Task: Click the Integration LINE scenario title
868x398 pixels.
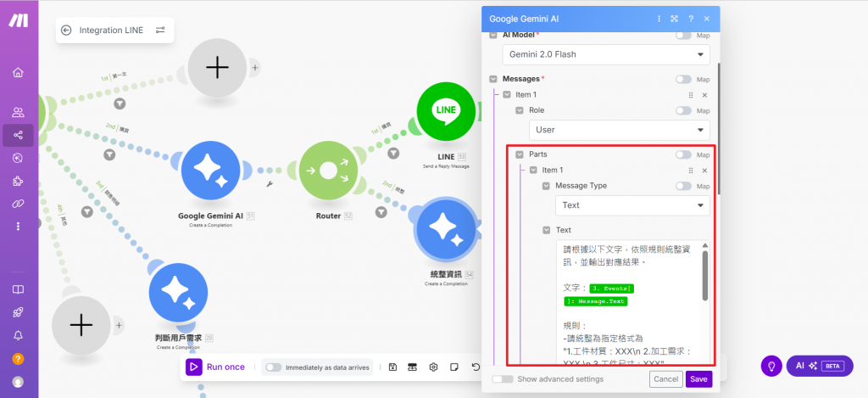Action: [111, 30]
